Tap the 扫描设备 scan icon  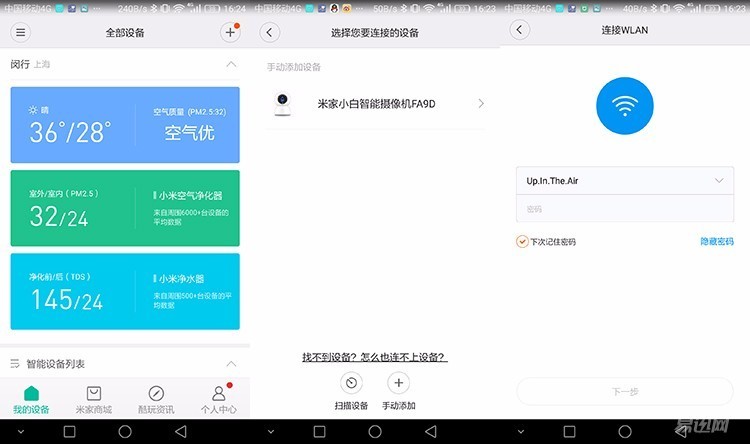point(351,383)
